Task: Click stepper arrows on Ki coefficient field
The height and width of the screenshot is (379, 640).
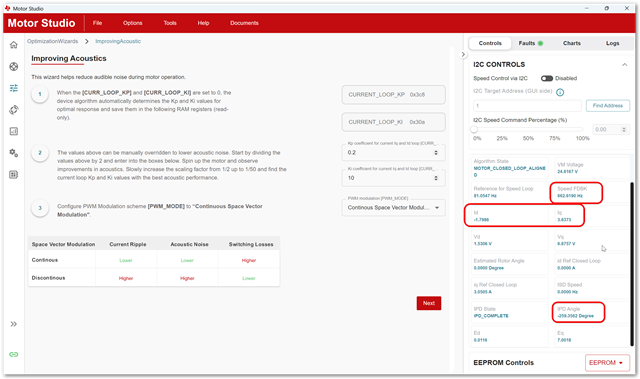Action: pyautogui.click(x=436, y=178)
